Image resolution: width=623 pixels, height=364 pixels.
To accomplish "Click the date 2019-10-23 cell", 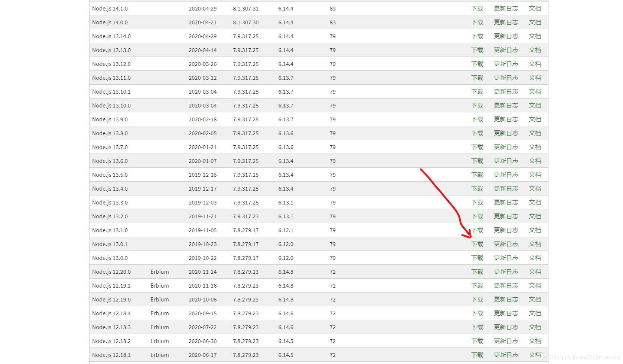I will [202, 244].
